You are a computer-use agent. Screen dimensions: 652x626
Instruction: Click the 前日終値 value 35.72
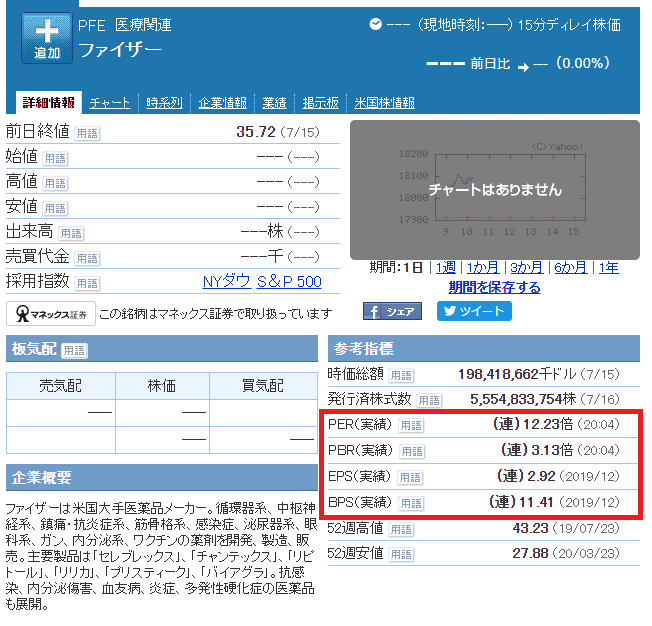pyautogui.click(x=256, y=132)
